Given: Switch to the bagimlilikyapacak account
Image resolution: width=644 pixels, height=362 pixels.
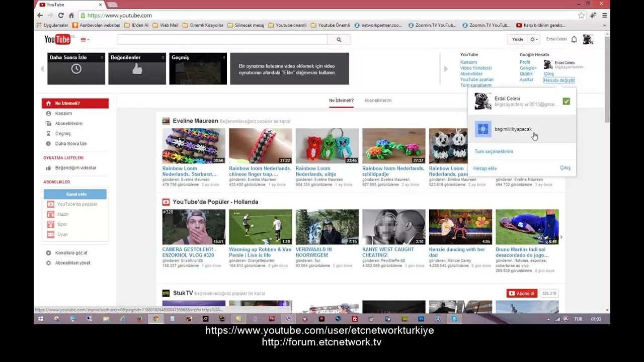Looking at the screenshot, I should point(522,129).
